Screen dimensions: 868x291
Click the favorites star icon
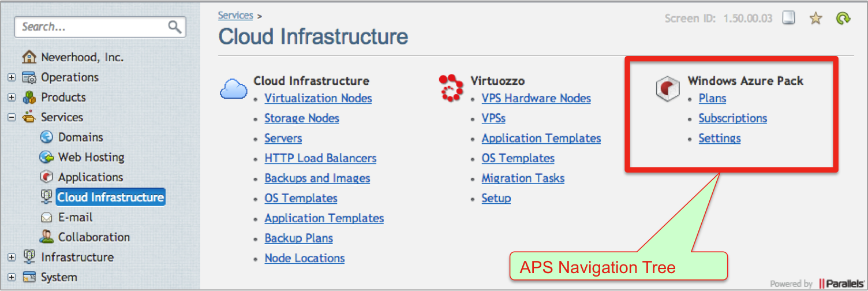click(x=815, y=18)
